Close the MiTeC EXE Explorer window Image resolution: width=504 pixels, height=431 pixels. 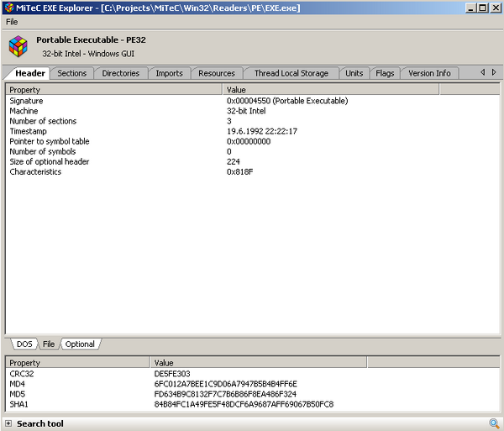496,8
